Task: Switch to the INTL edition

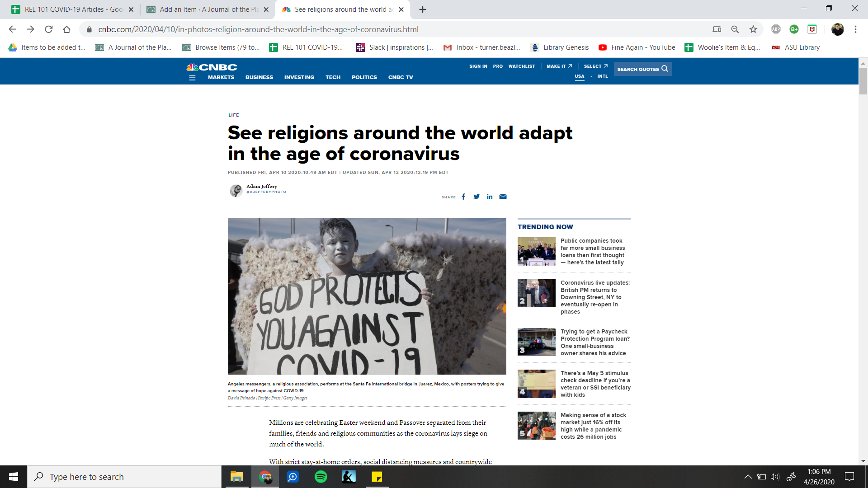Action: point(602,76)
